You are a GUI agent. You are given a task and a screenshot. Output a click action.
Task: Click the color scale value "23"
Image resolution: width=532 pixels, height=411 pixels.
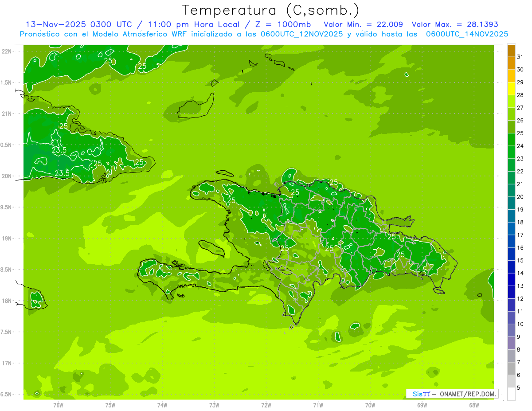pyautogui.click(x=521, y=158)
